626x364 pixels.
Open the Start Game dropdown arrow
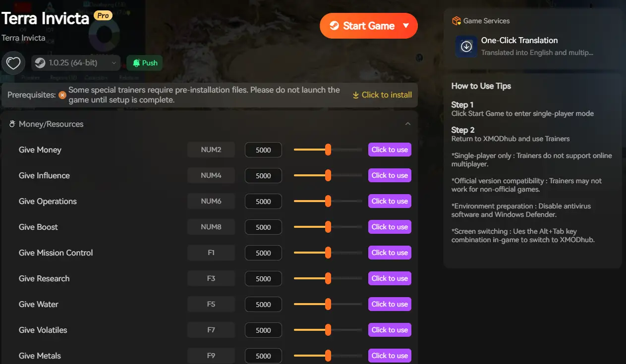(406, 26)
